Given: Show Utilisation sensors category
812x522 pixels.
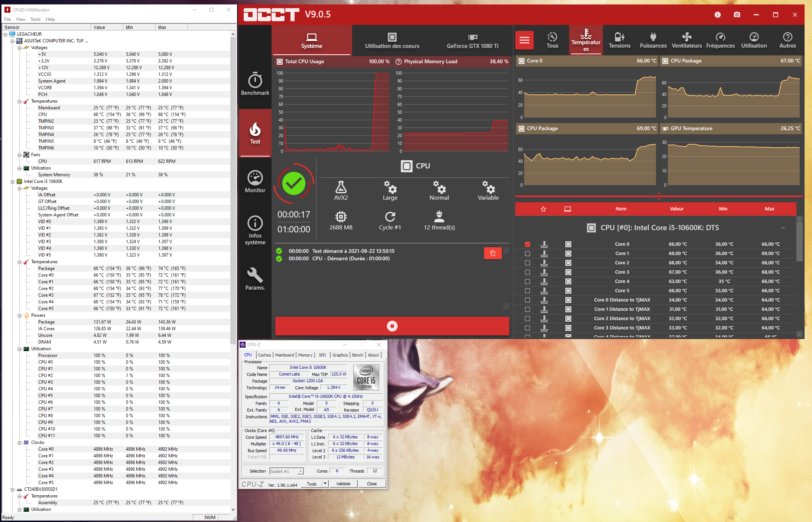Looking at the screenshot, I should (754, 40).
